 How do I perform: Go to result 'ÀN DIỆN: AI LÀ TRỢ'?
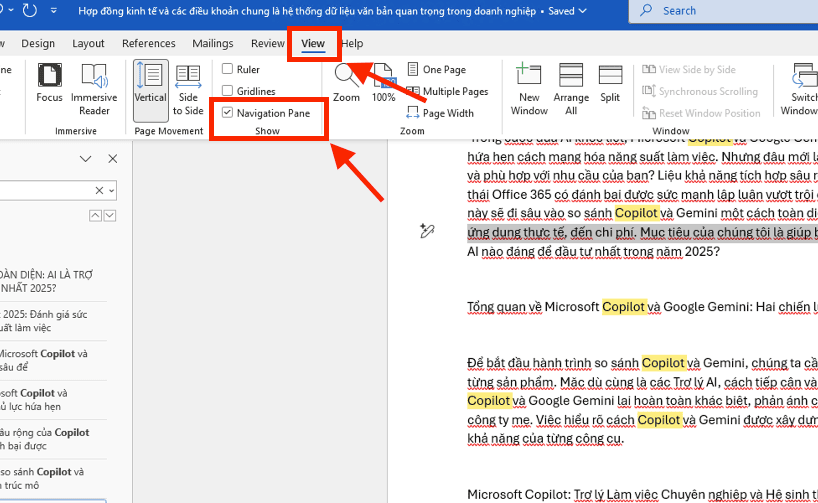[x=53, y=281]
